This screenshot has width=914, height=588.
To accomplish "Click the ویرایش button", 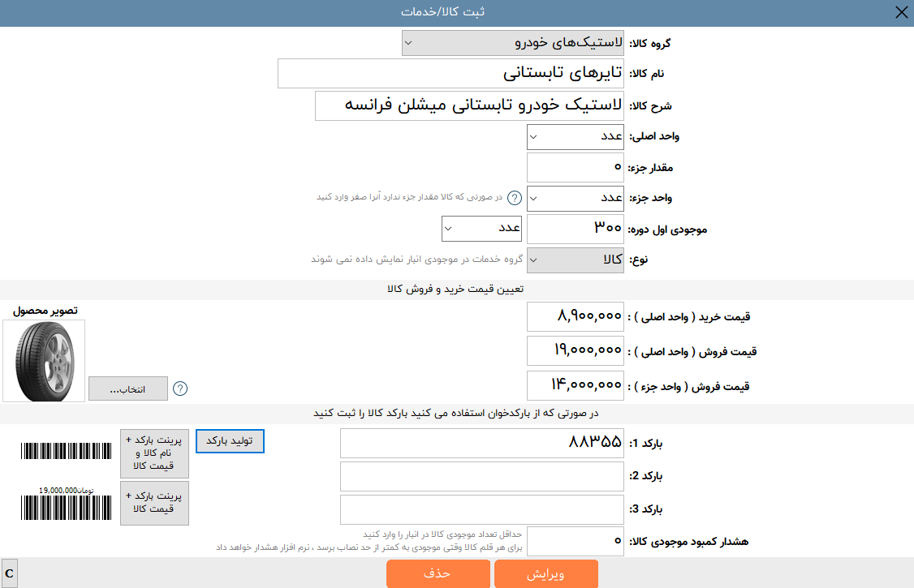I will tap(546, 574).
